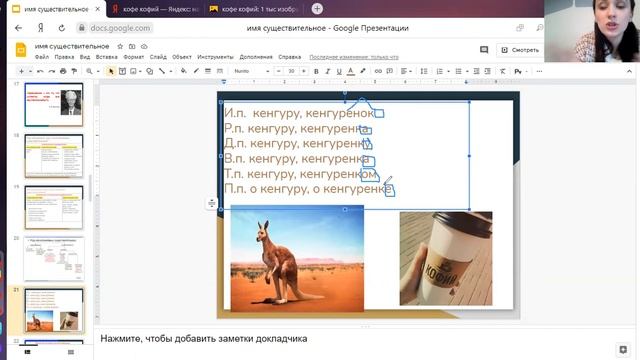
Task: Open the More toolbar options ellipsis
Action: (539, 71)
